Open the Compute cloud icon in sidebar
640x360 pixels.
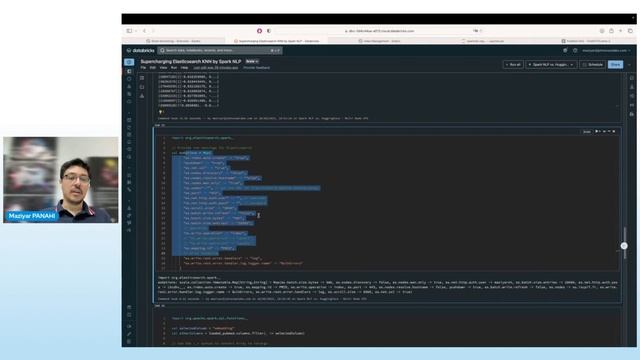coord(129,101)
